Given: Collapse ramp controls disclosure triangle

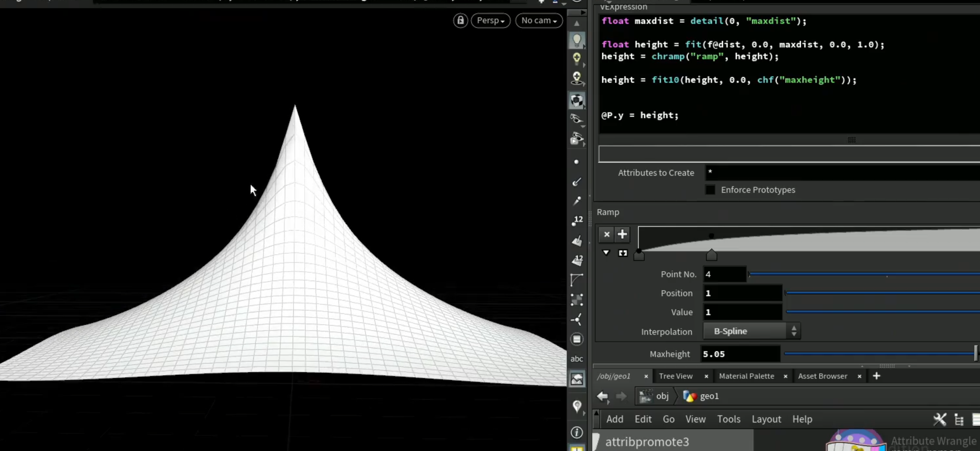Looking at the screenshot, I should [606, 253].
